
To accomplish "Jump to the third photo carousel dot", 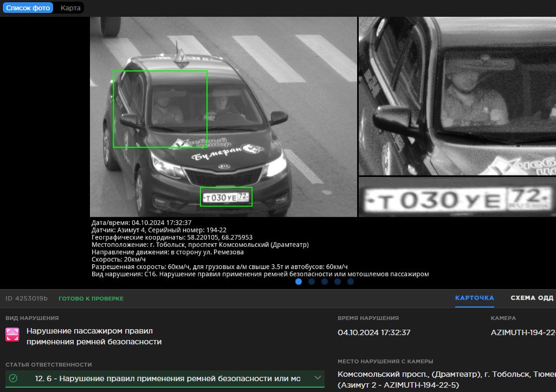I will pos(325,282).
